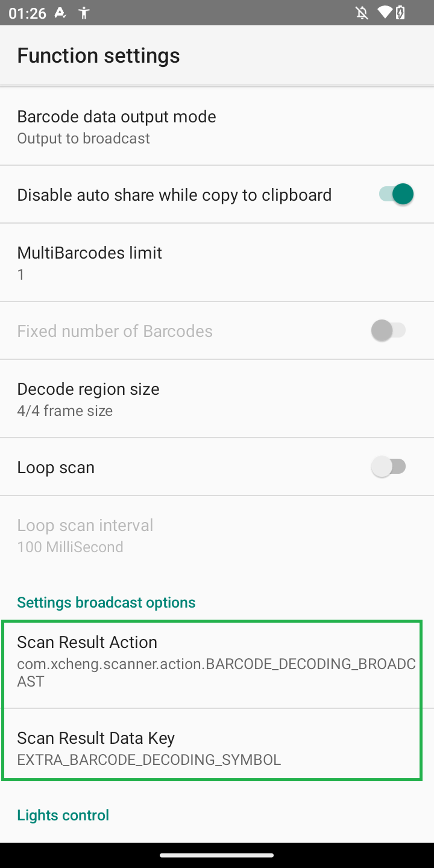Screen dimensions: 434x868
Task: Tap the Lights control section header
Action: pyautogui.click(x=63, y=815)
